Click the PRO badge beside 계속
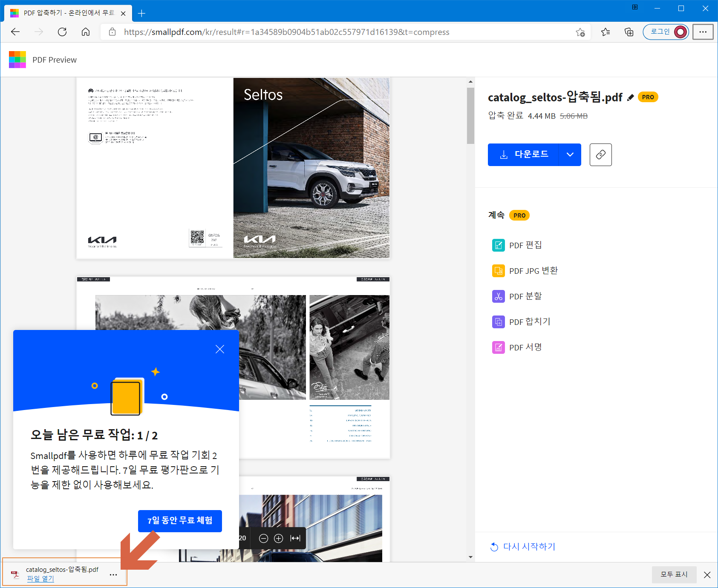This screenshot has height=588, width=718. [x=519, y=215]
